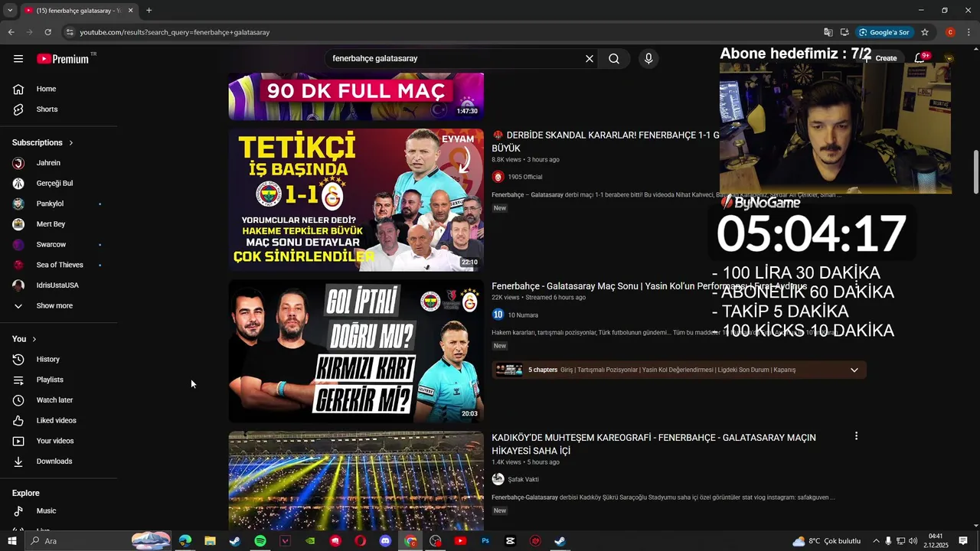Click the browser address bar URL
This screenshot has width=980, height=551.
tap(175, 32)
